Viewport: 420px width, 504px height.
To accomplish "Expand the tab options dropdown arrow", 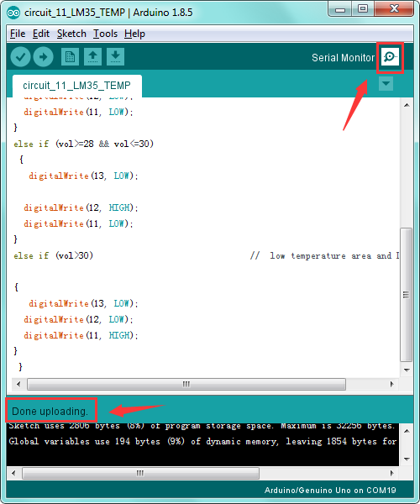I will pyautogui.click(x=386, y=84).
